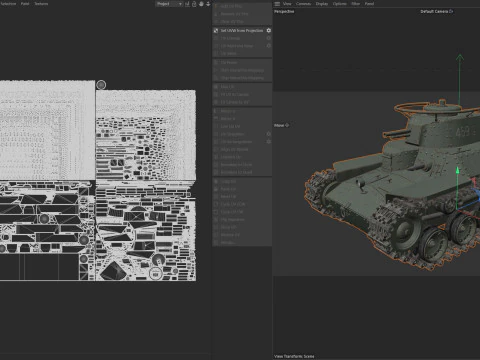Select Fit UV to Canvas entry

[242, 94]
